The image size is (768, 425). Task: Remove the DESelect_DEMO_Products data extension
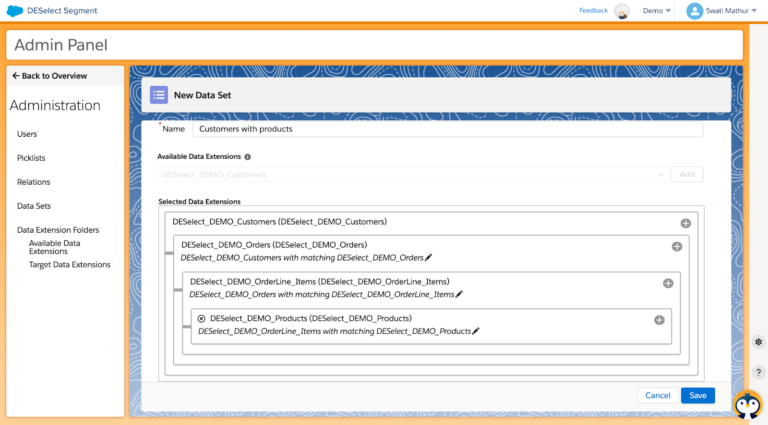coord(201,319)
